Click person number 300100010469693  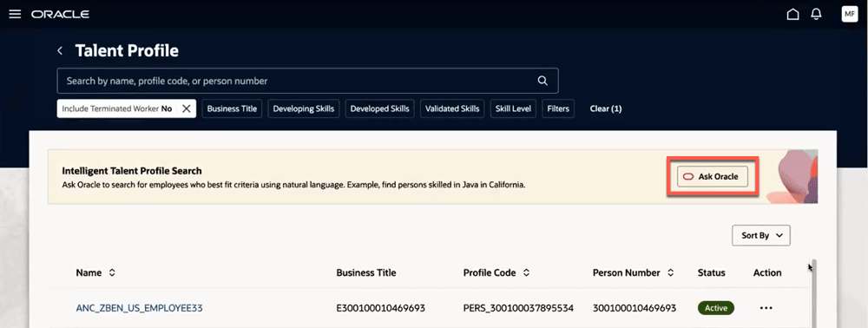[635, 308]
